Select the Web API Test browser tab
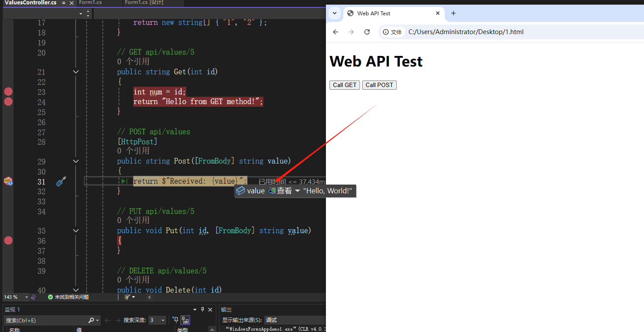The image size is (644, 332). [x=393, y=13]
